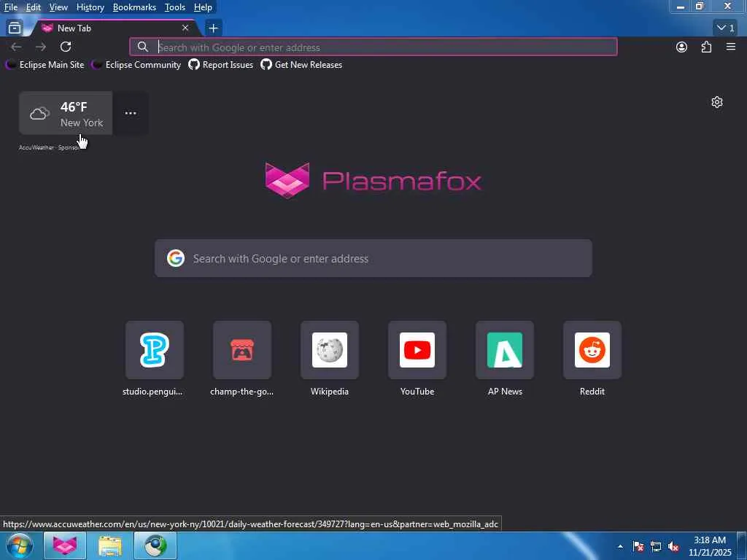Open new tab customize gear icon
This screenshot has height=560, width=747.
tap(717, 102)
